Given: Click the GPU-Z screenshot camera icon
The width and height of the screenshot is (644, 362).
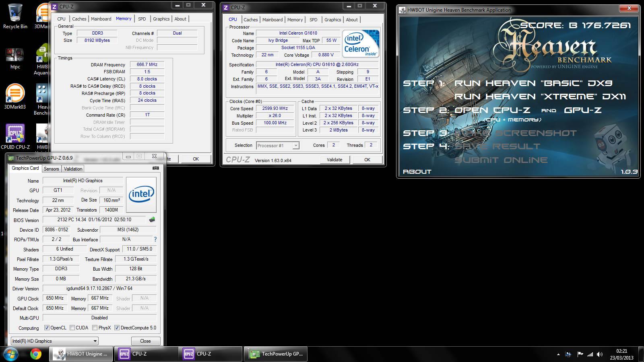Looking at the screenshot, I should [x=156, y=168].
